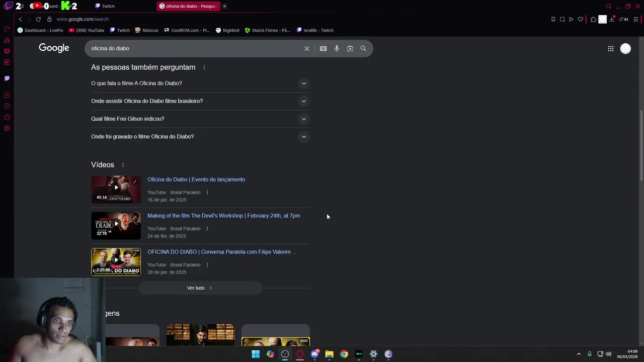Open 'CoolROM.com' bookmark
644x362 pixels.
pyautogui.click(x=187, y=30)
